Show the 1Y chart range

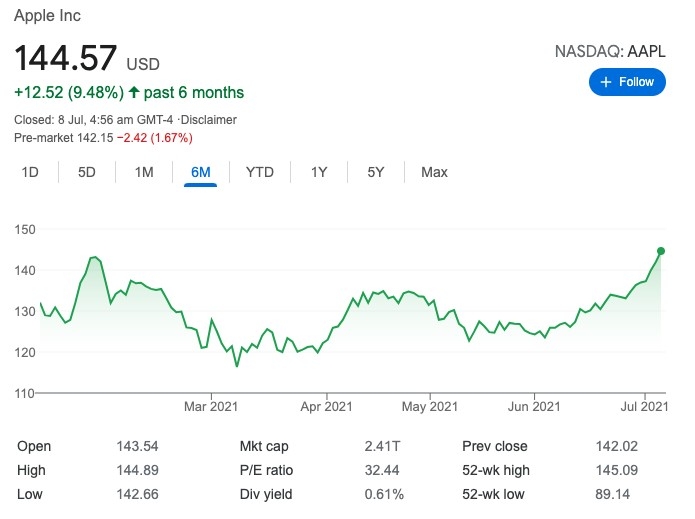click(319, 172)
